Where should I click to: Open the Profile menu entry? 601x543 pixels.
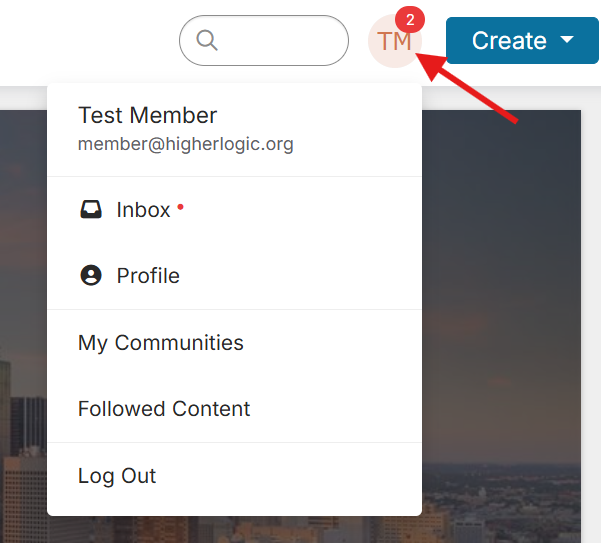234,276
